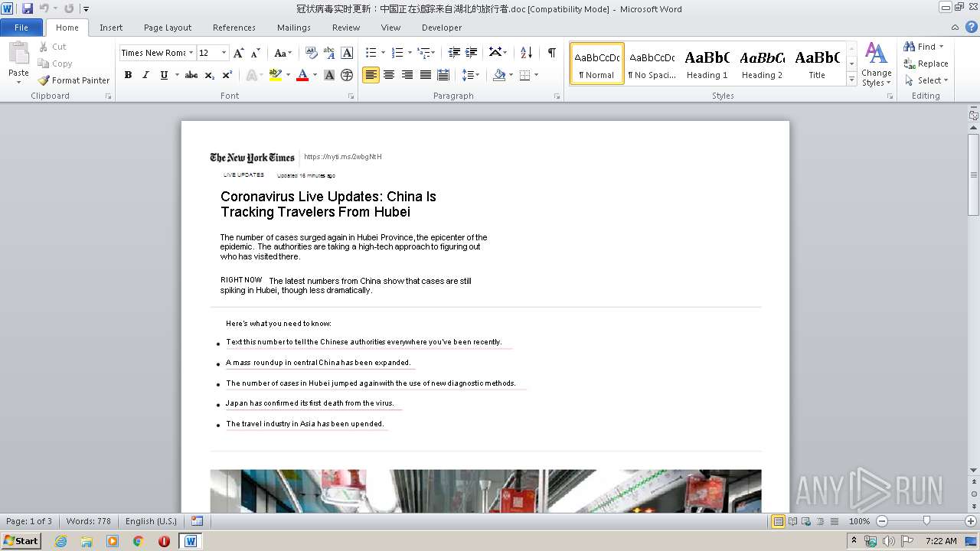Select Align Text Left
The width and height of the screenshot is (980, 551).
(x=371, y=75)
